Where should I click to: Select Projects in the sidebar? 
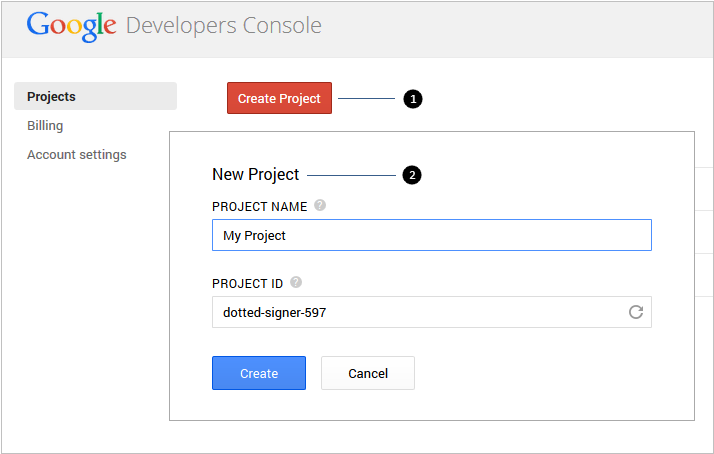click(96, 96)
